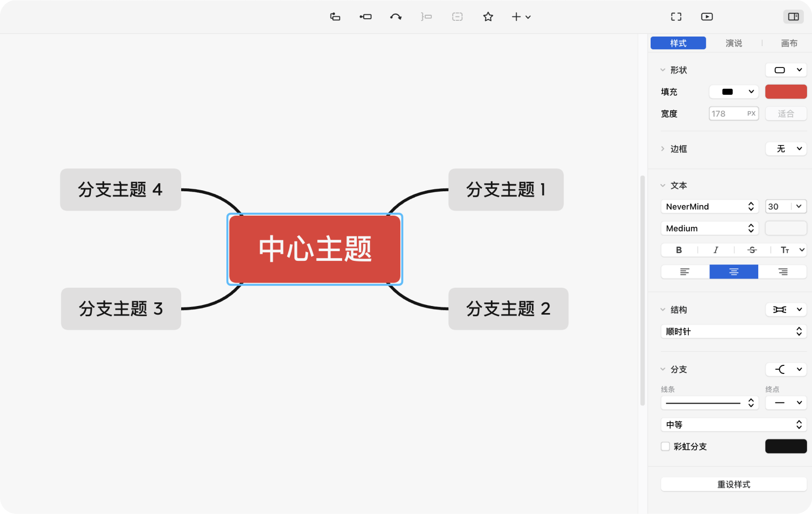Switch to the 画布 tab

point(789,43)
